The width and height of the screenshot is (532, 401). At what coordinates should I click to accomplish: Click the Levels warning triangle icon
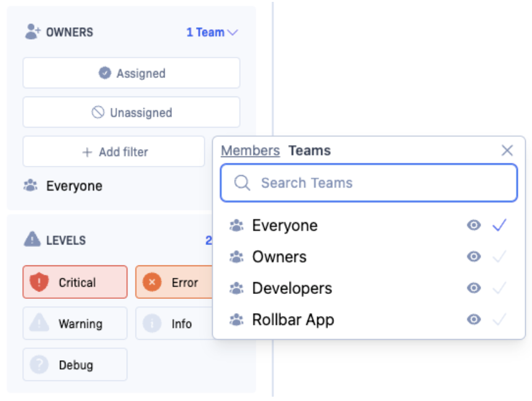click(32, 239)
